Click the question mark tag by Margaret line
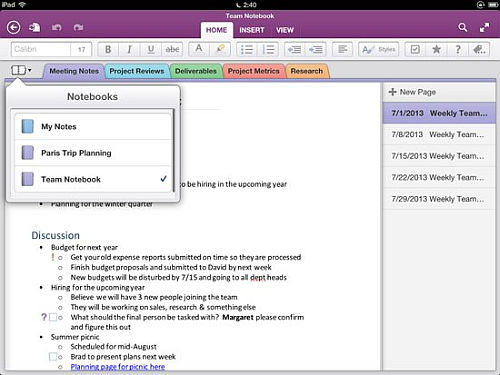 44,317
